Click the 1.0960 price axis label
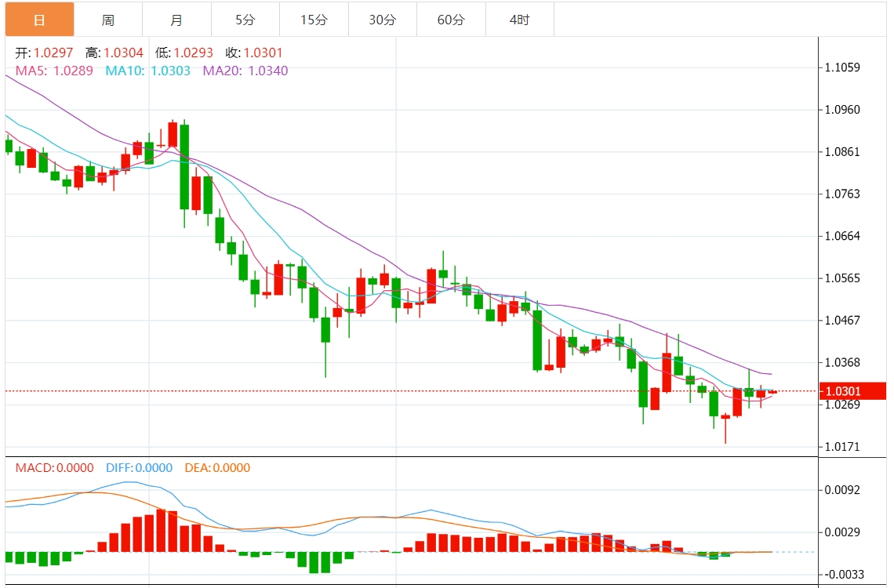 842,110
